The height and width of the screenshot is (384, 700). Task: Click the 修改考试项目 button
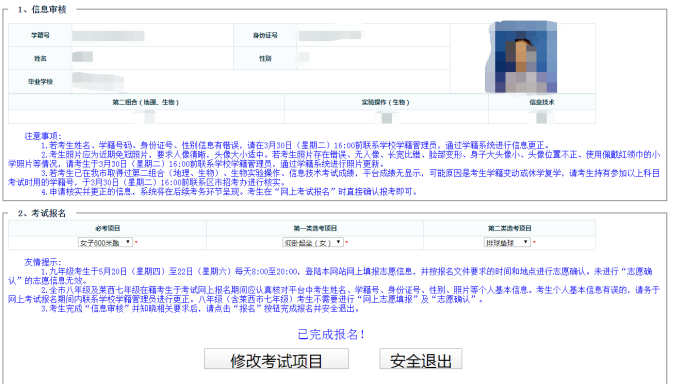pos(276,360)
